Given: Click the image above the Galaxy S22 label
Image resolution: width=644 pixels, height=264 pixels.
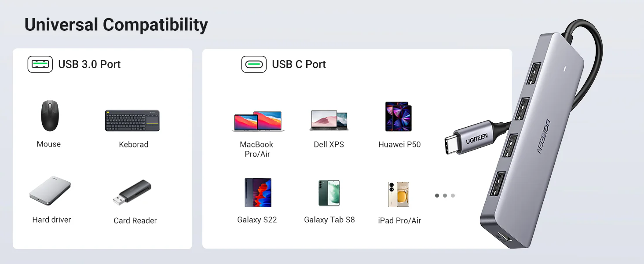Looking at the screenshot, I should point(258,193).
